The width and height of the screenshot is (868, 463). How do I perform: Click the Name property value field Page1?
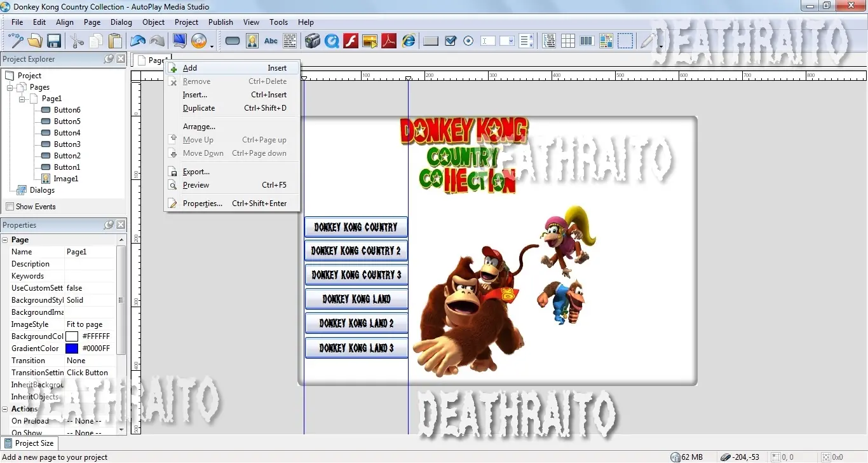pos(90,252)
